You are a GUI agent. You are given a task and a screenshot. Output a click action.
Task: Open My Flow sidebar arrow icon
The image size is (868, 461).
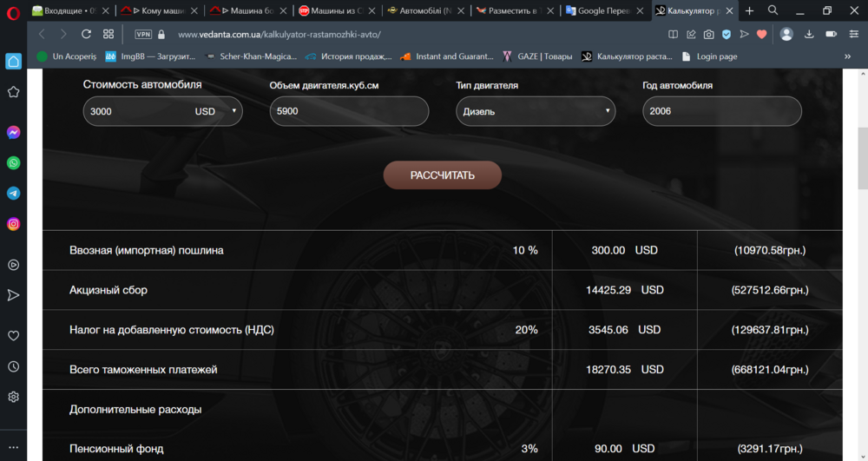(x=13, y=295)
